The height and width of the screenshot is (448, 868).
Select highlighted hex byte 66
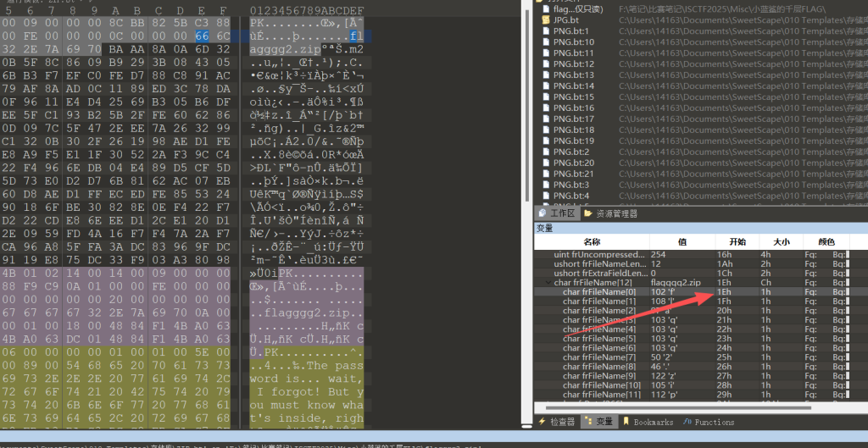click(x=202, y=36)
